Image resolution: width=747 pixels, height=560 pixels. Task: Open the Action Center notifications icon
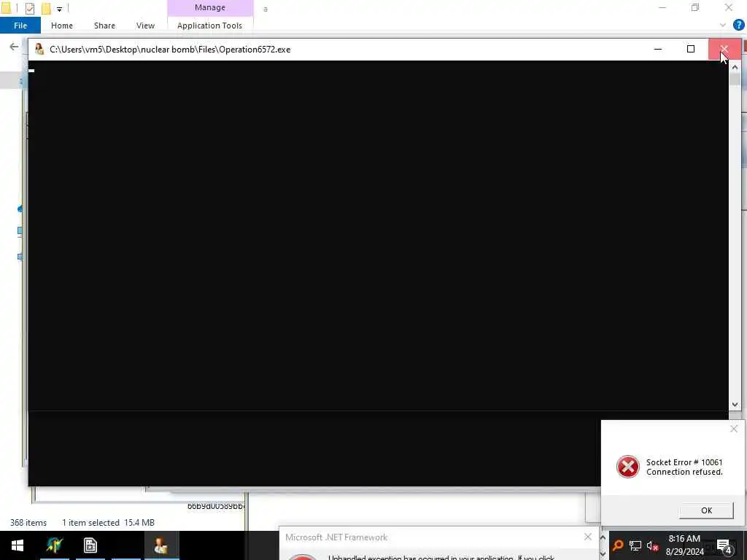point(724,546)
